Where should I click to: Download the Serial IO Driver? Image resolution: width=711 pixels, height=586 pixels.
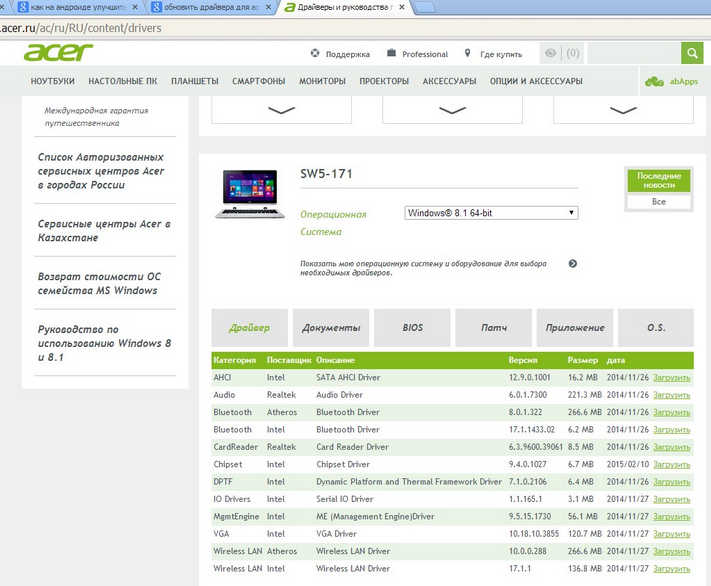click(x=672, y=499)
